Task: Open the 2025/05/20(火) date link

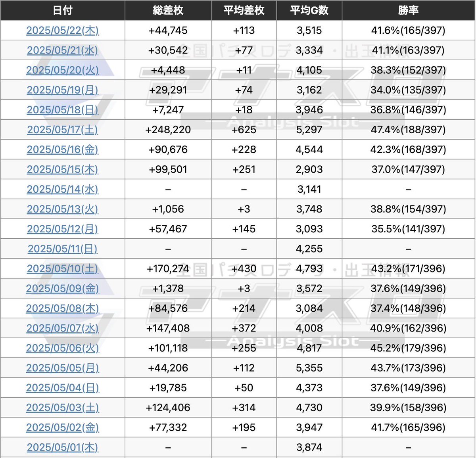Action: coord(63,70)
